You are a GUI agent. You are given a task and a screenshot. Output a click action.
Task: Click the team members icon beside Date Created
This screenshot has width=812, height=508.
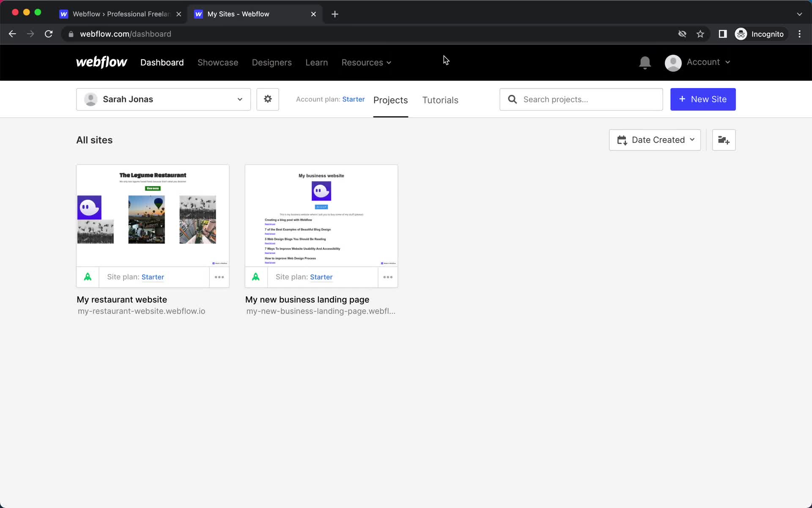(724, 140)
